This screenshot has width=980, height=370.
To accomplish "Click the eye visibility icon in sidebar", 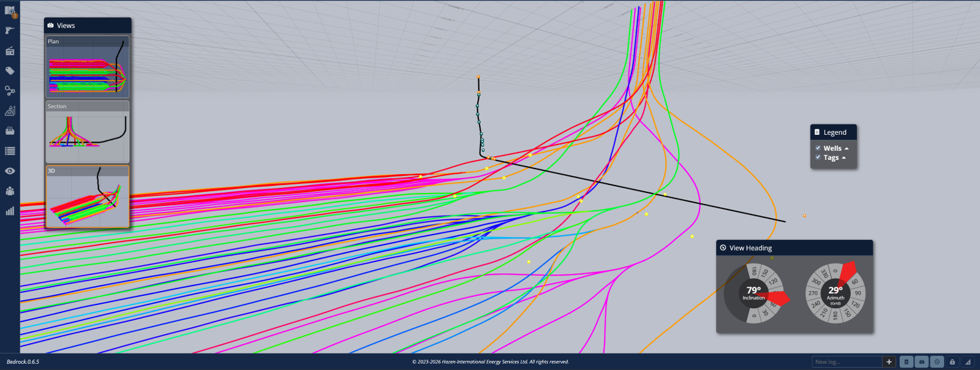I will 10,171.
